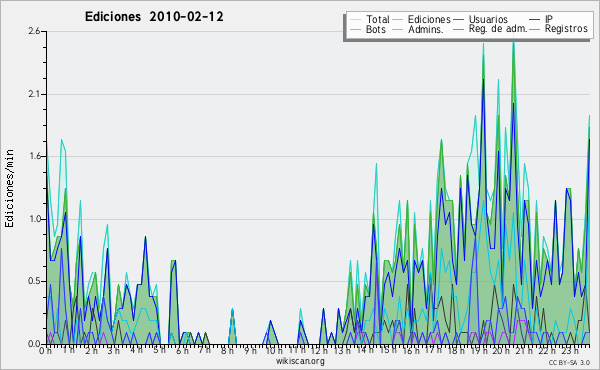Click the Admins. legend label
Viewport: 600px width, 370px height.
426,29
